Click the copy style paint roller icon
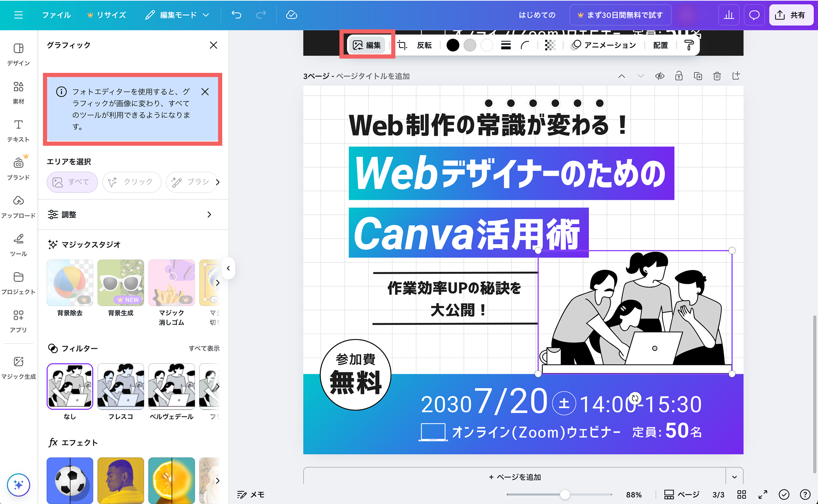 coord(689,45)
